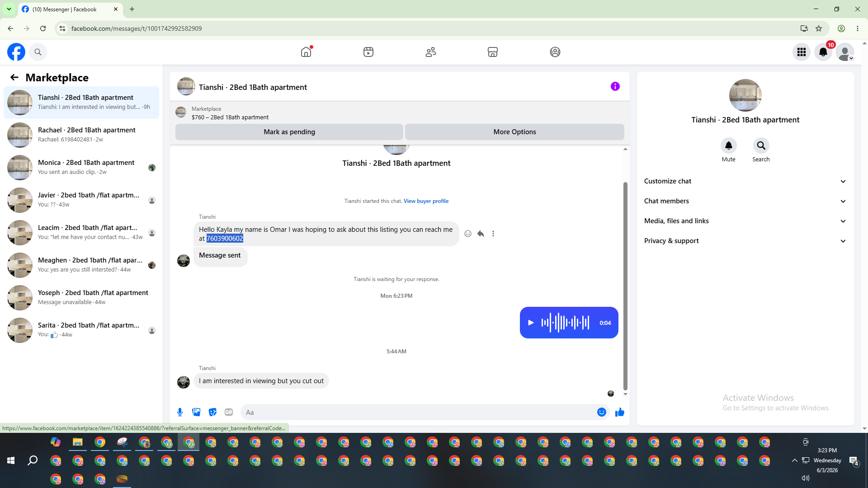React to Tianshi's message with emoji icon
Viewport: 868px width, 488px height.
point(468,234)
